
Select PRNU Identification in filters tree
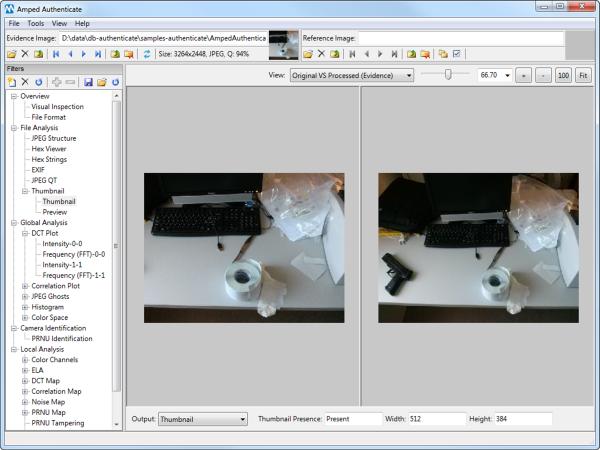62,338
